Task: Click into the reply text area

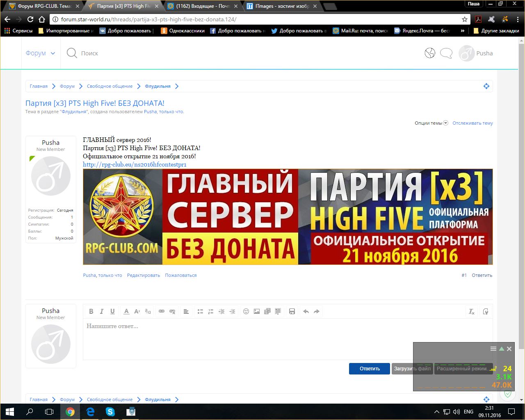Action: point(288,339)
